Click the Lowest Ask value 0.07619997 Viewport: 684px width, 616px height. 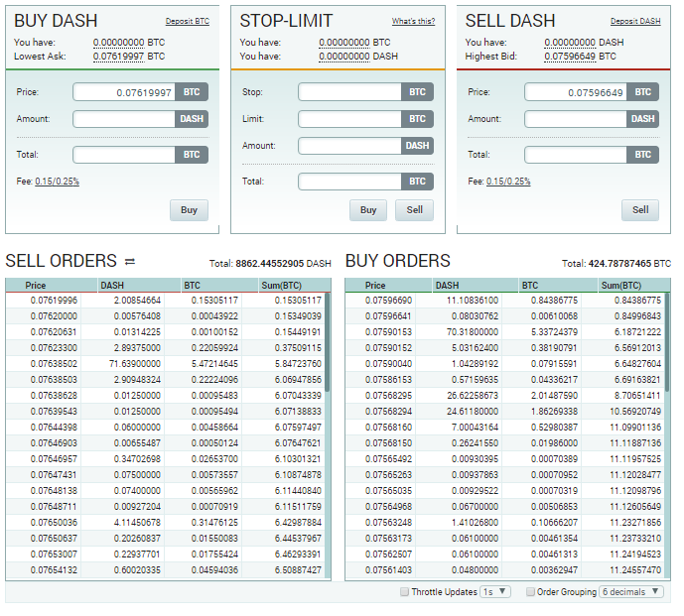click(x=119, y=57)
